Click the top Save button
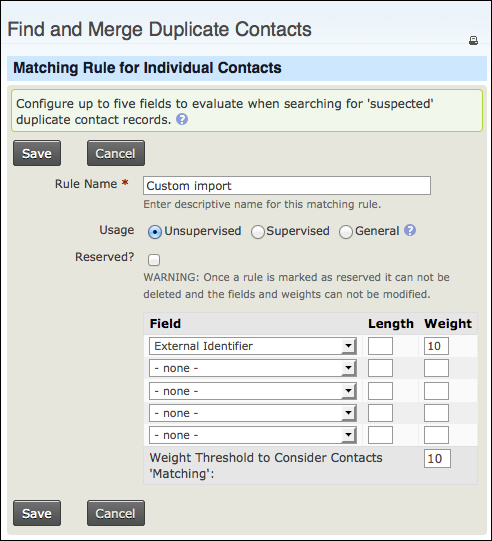The width and height of the screenshot is (492, 541). [37, 153]
